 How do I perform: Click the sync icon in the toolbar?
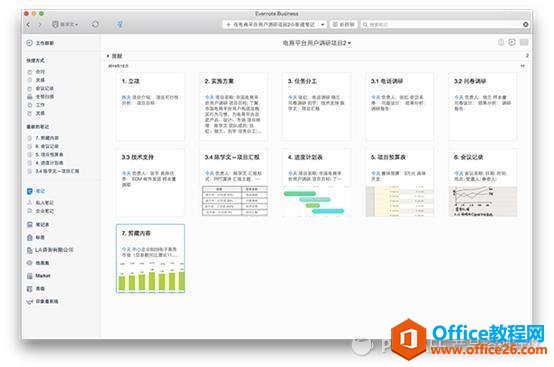(95, 24)
